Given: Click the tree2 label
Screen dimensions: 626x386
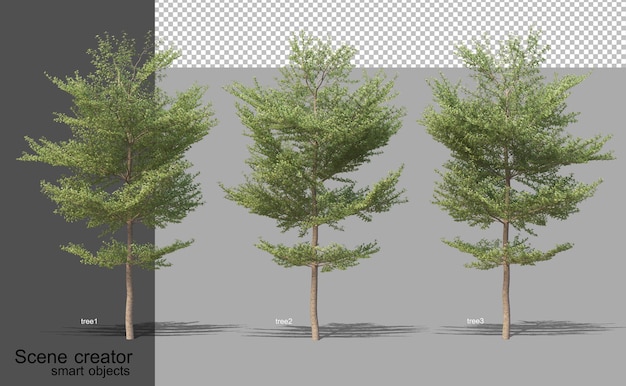Looking at the screenshot, I should tap(284, 321).
